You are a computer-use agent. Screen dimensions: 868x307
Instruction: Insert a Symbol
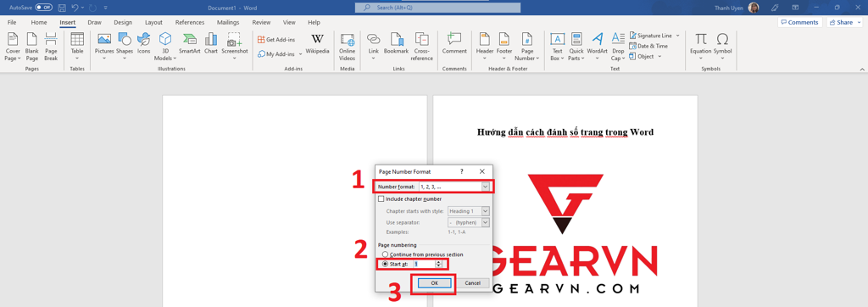722,47
